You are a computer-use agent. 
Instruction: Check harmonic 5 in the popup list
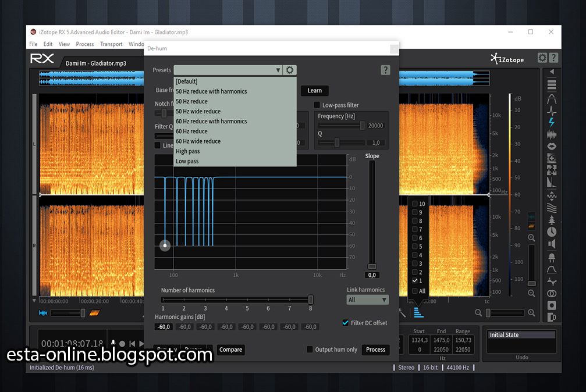tap(415, 247)
